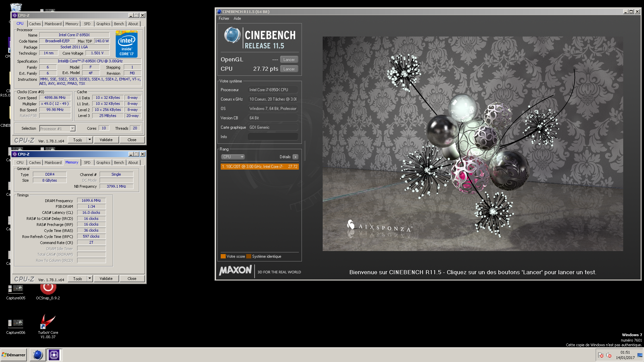Click Tools button in top CPU-Z window
This screenshot has width=644, height=362.
[x=77, y=140]
